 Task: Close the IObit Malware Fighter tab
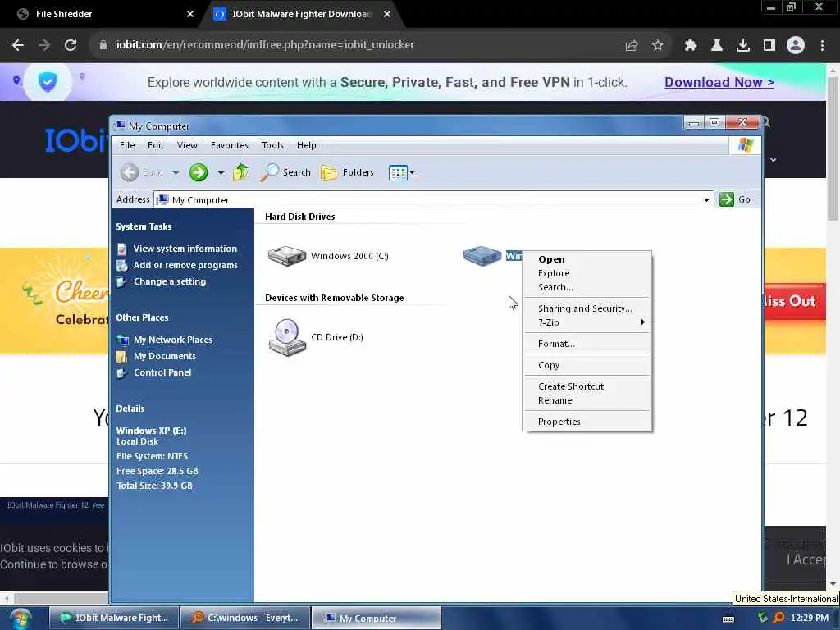click(x=387, y=14)
